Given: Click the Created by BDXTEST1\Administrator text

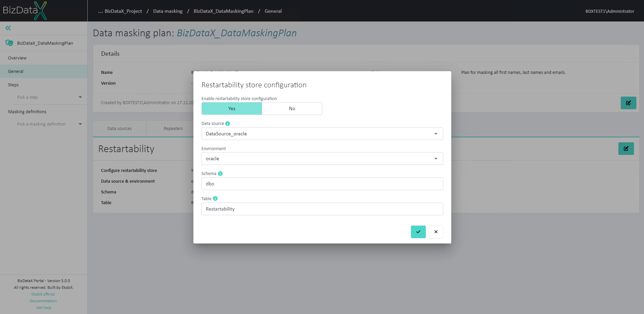Looking at the screenshot, I should (147, 103).
